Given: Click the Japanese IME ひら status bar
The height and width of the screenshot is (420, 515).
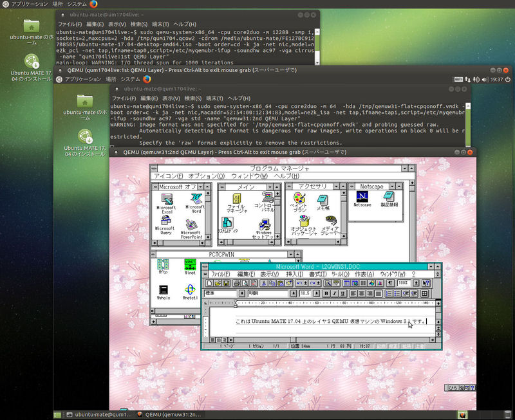Looking at the screenshot, I should [x=460, y=388].
